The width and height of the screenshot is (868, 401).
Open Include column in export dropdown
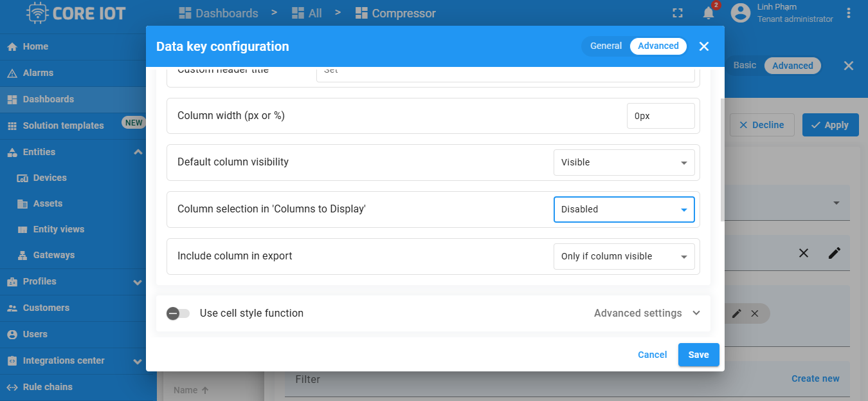[624, 256]
